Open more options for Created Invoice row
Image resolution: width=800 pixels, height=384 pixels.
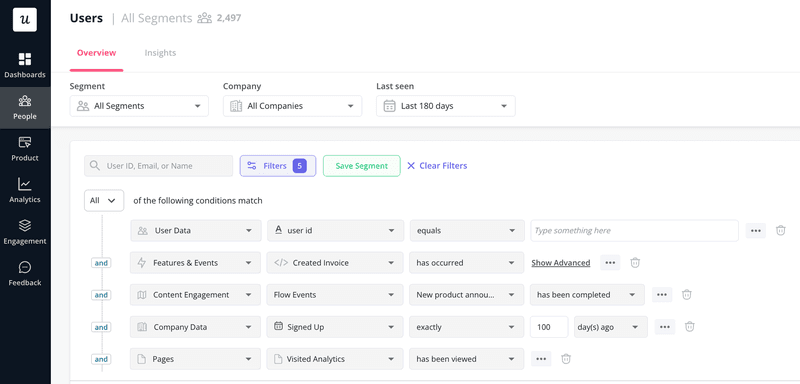click(610, 263)
